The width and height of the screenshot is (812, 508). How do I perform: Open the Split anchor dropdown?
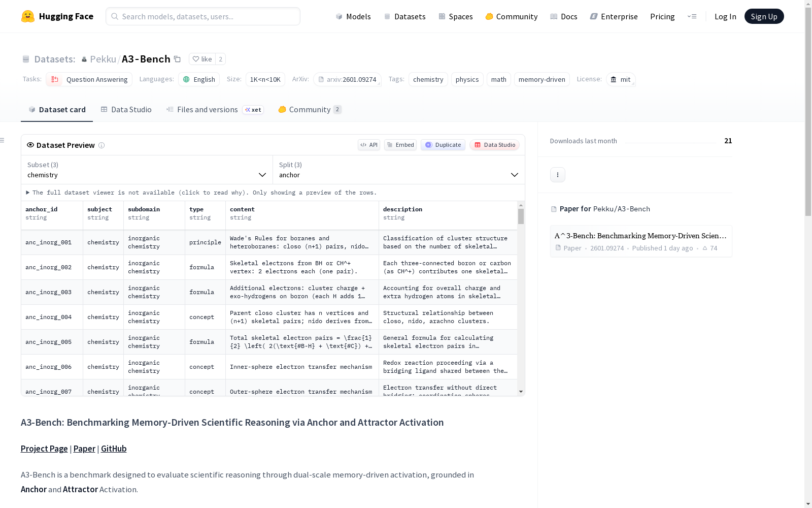[399, 170]
